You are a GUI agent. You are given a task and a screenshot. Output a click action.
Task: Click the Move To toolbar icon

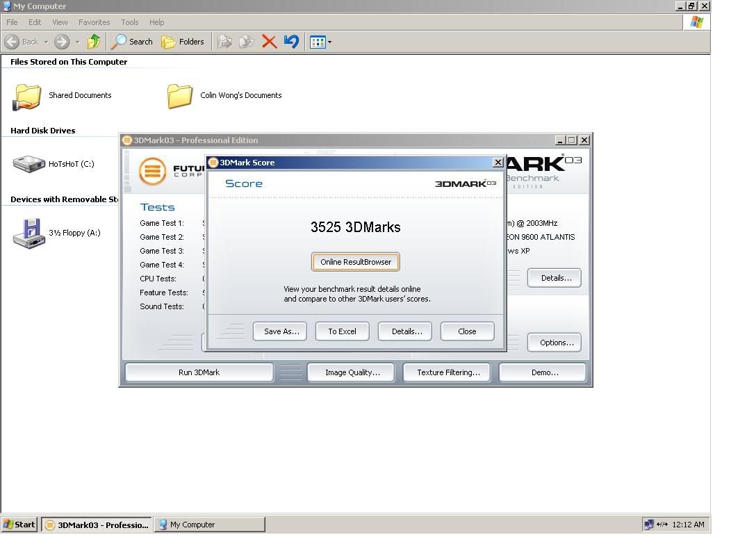[x=225, y=42]
